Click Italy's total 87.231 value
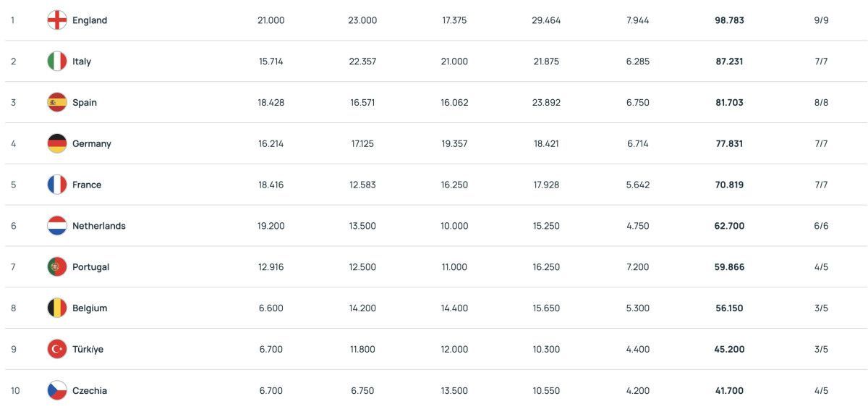The width and height of the screenshot is (868, 417). click(x=729, y=62)
